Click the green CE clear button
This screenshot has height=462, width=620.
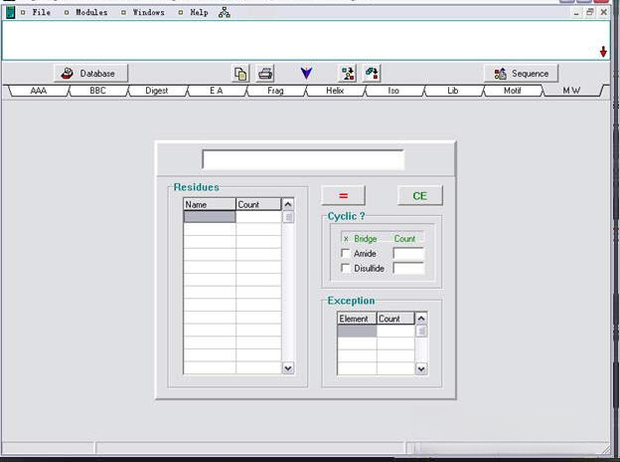pyautogui.click(x=420, y=195)
